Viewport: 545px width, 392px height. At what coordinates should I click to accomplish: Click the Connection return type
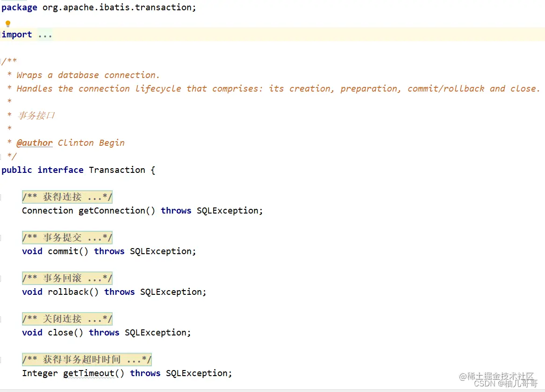(x=48, y=211)
